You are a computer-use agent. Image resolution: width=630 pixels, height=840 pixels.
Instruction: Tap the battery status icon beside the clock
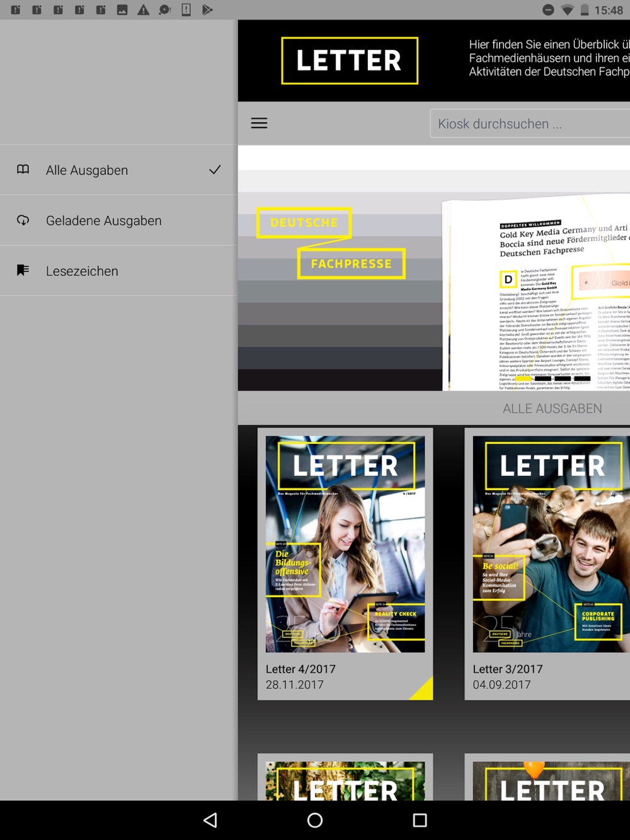click(585, 10)
